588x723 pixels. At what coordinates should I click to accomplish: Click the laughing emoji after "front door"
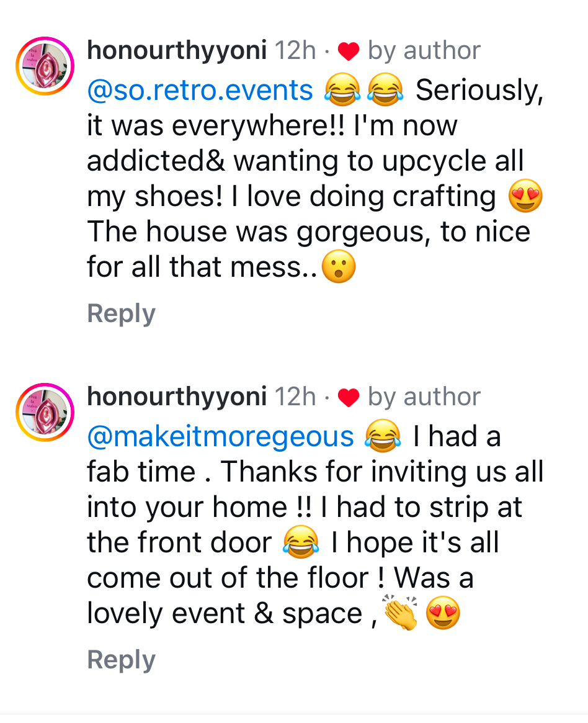[x=301, y=543]
